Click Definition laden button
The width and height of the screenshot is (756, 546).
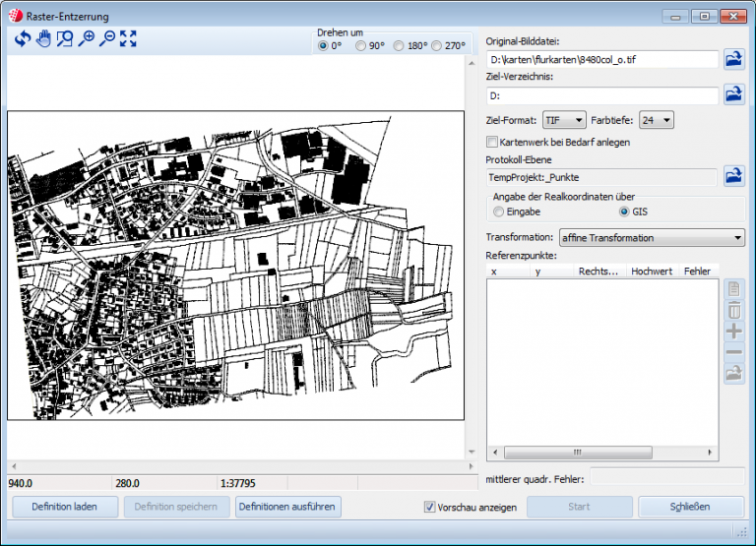(x=65, y=507)
